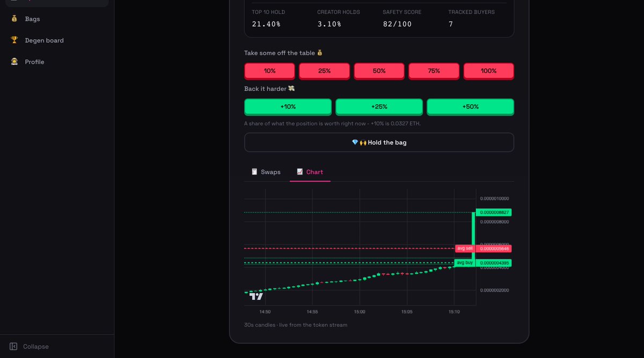Click the 15:10 time axis label
This screenshot has height=358, width=644.
click(x=454, y=311)
